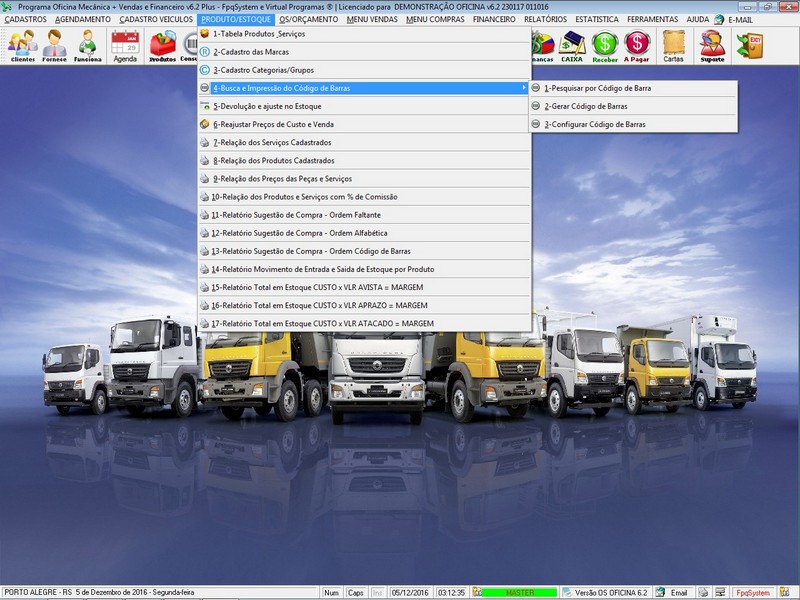Open the AJUDA menu
Viewport: 800px width, 600px height.
697,19
